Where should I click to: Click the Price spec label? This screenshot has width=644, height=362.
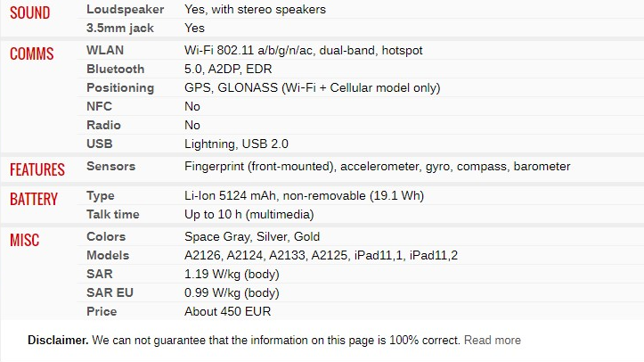click(102, 311)
